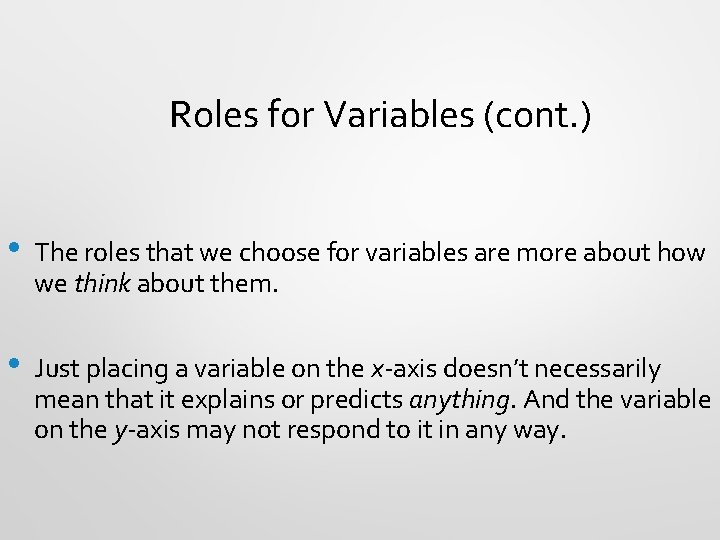
Task: Click the word 'explains' in second bullet
Action: (x=227, y=400)
